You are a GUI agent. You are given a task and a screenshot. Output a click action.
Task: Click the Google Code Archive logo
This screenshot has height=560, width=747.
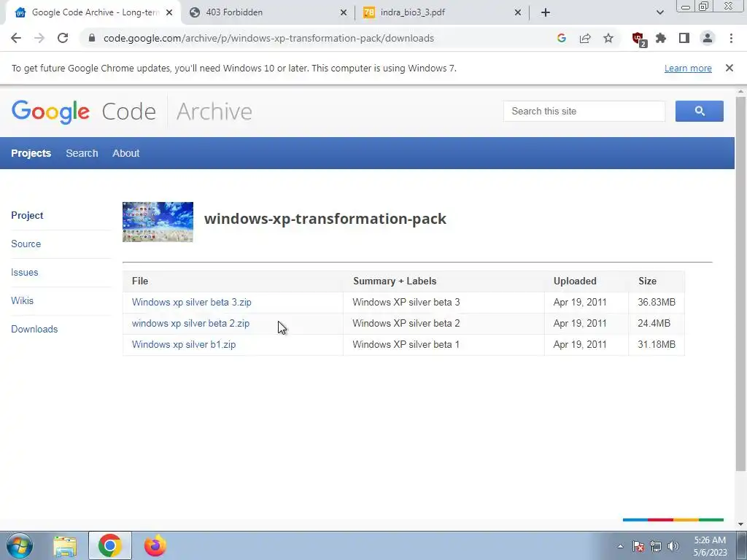coord(131,112)
